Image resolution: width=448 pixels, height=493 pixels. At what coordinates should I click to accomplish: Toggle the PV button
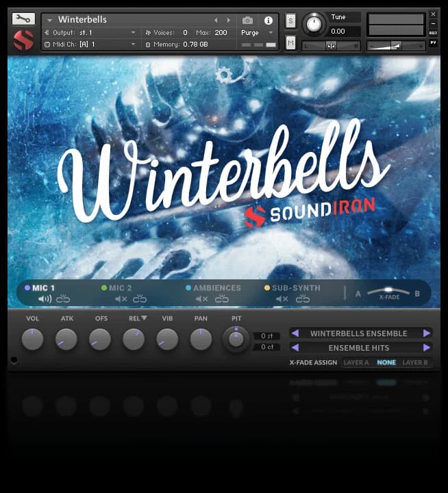(433, 42)
